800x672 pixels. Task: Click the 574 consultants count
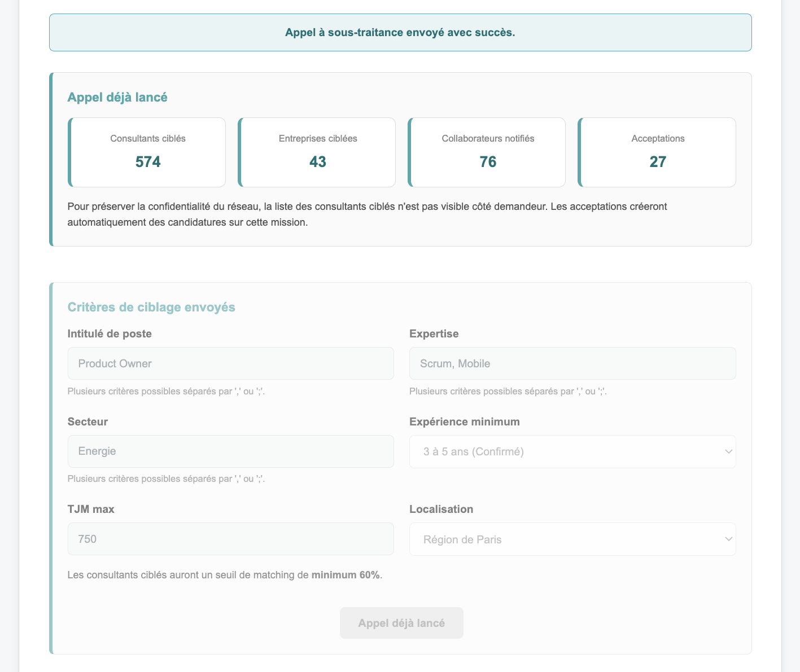click(x=148, y=162)
